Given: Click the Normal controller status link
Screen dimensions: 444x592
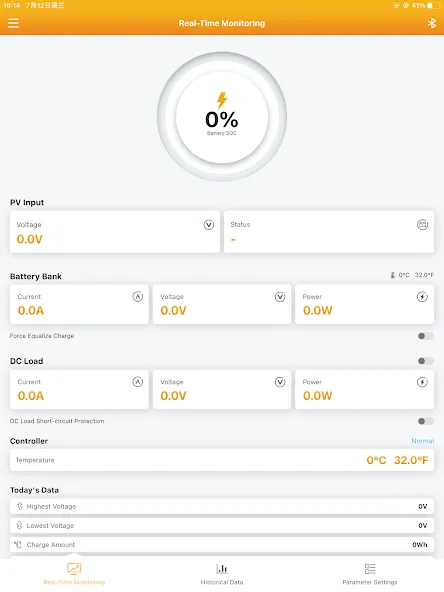Looking at the screenshot, I should click(x=422, y=441).
